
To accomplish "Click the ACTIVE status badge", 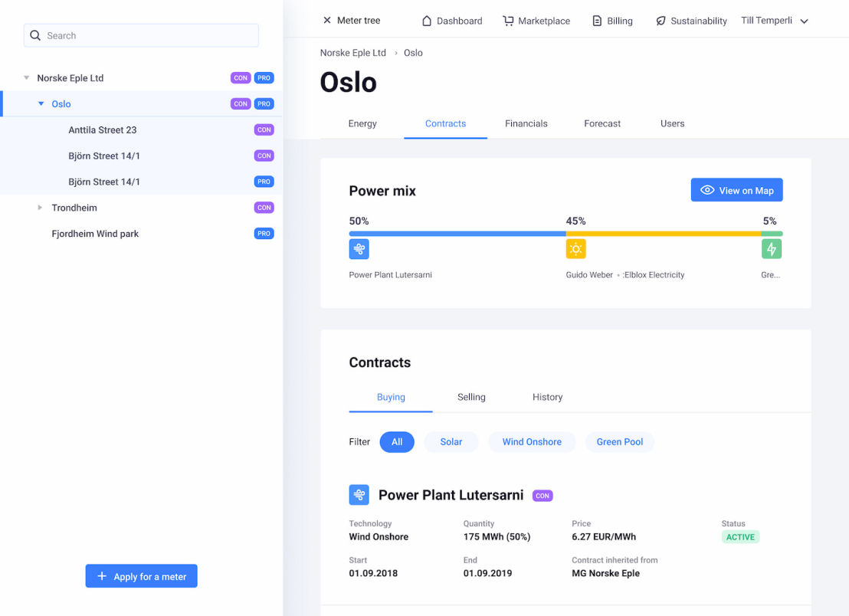I will click(x=740, y=537).
